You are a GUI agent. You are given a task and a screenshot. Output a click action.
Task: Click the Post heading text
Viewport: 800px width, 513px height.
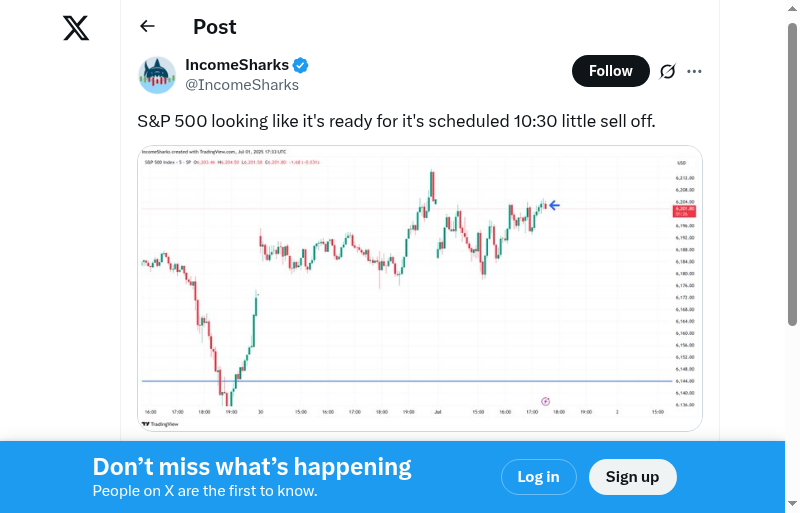pyautogui.click(x=215, y=27)
